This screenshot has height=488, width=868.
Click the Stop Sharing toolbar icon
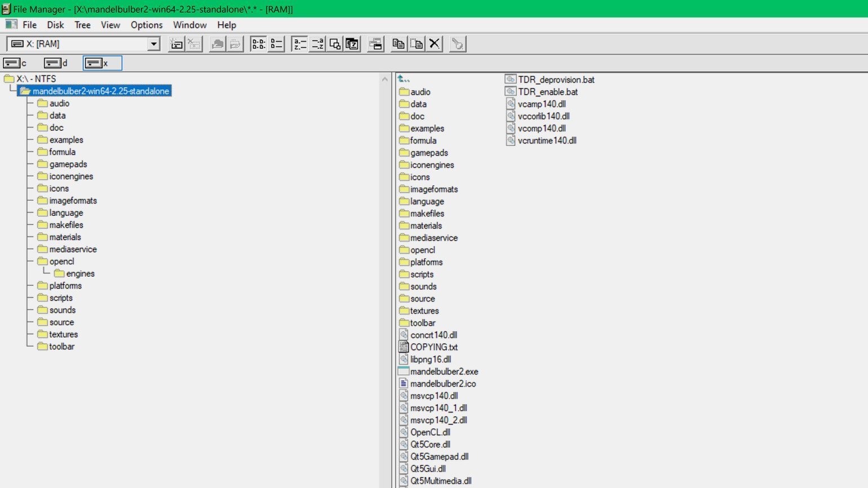point(235,44)
